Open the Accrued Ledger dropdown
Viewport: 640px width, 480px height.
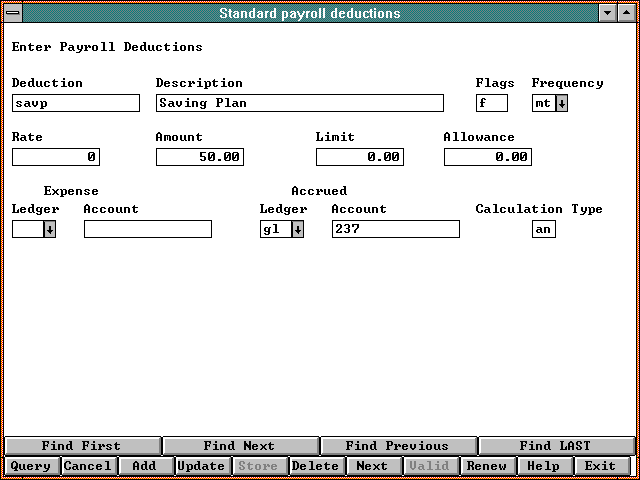pos(297,229)
